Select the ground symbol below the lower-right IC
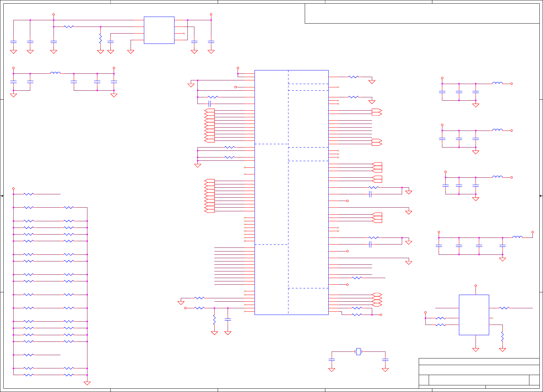This screenshot has height=392, width=543. coord(476,349)
